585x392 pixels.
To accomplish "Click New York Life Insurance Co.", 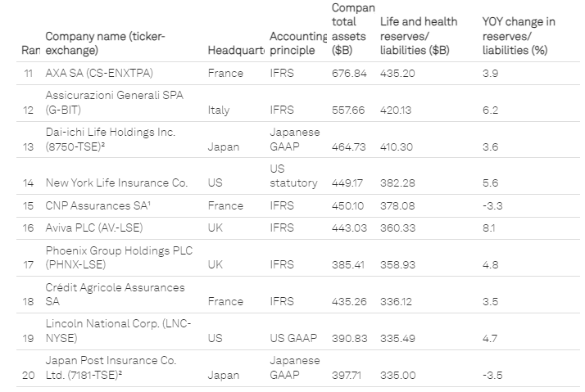I will click(x=116, y=182).
